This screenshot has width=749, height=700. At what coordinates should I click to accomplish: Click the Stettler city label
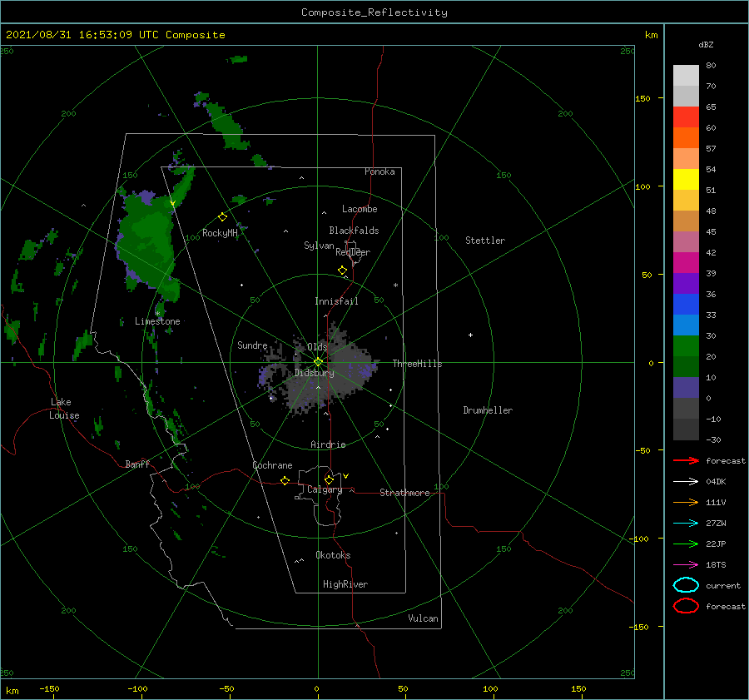tap(485, 241)
